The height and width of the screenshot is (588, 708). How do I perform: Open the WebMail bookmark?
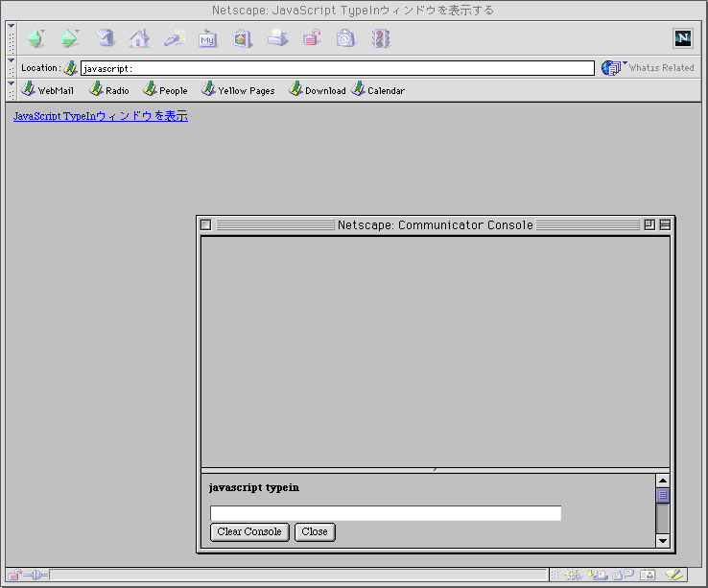coord(47,89)
